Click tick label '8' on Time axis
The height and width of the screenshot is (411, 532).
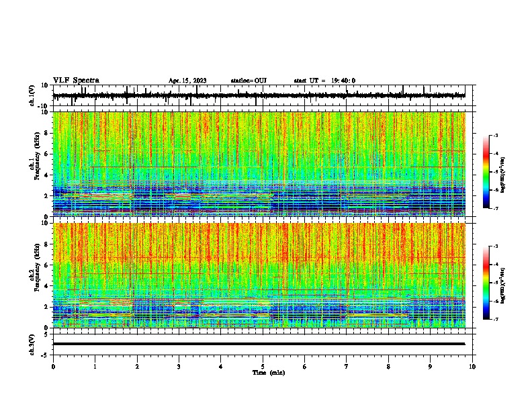point(388,367)
